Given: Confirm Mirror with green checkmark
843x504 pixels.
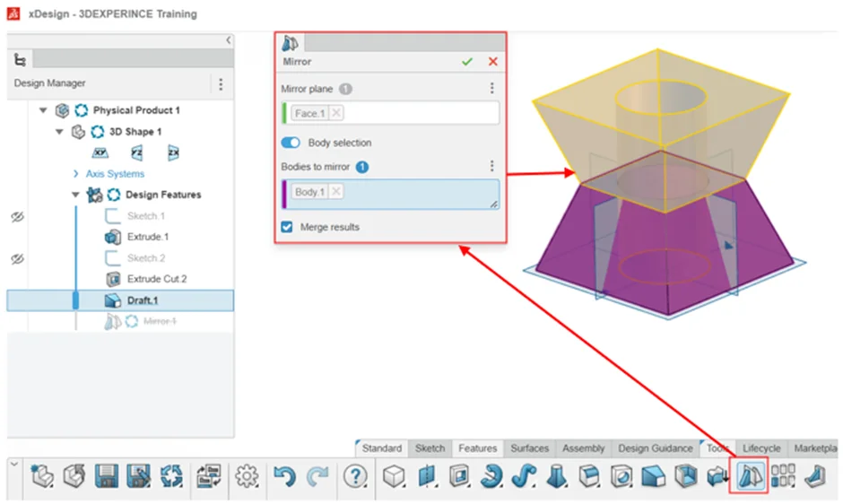Looking at the screenshot, I should 467,62.
